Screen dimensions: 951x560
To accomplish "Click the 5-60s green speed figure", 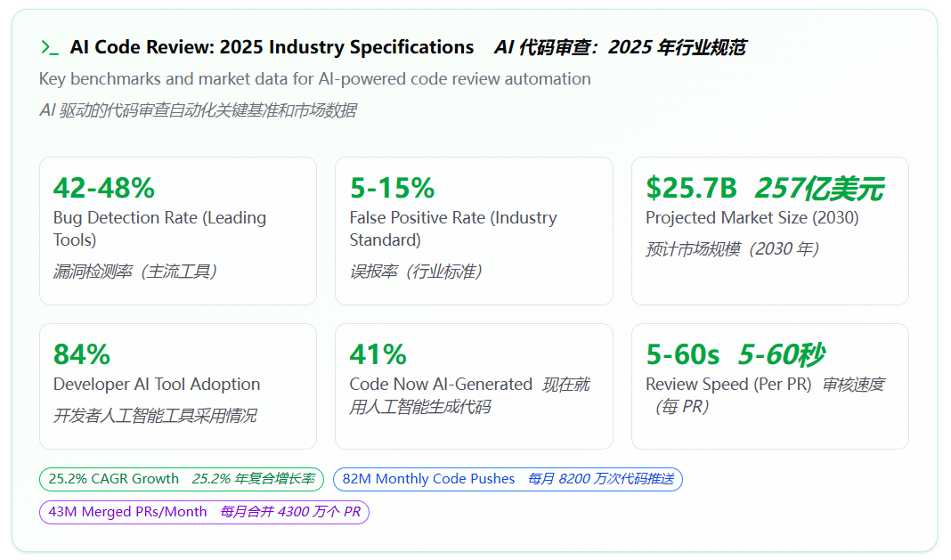I will 682,354.
